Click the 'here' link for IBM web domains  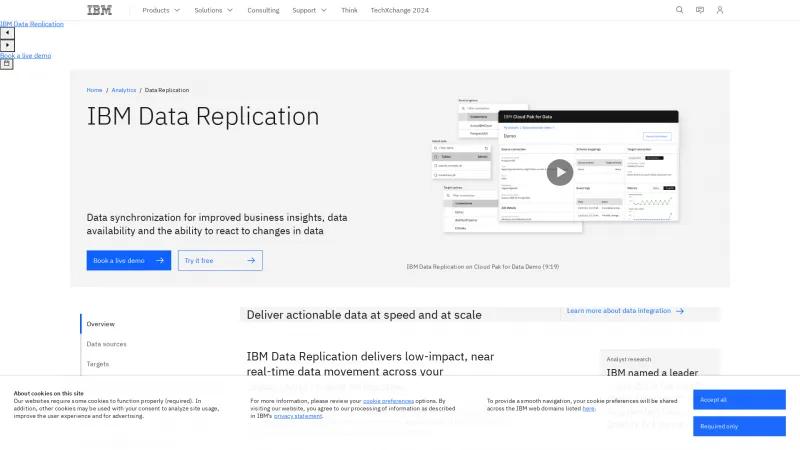pos(588,409)
